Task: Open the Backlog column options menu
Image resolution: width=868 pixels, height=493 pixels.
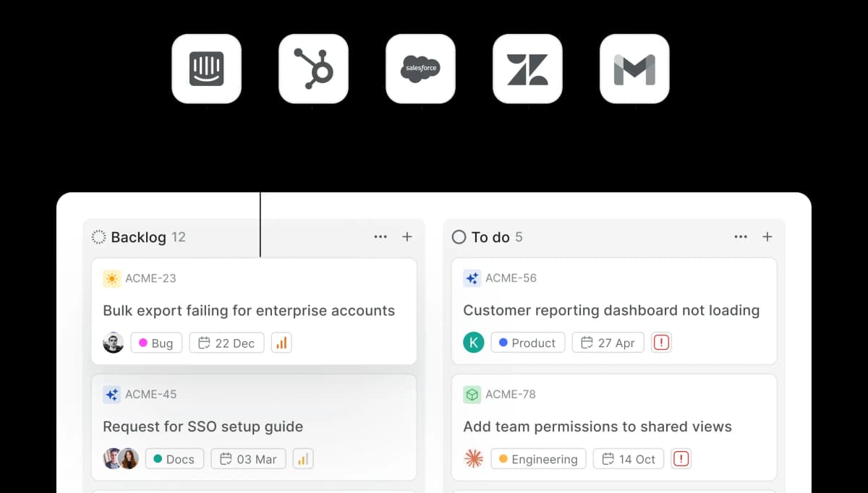Action: tap(380, 236)
